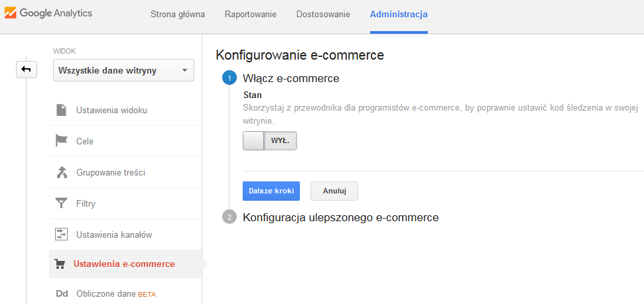The image size is (644, 304).
Task: Click the Grupowanie treści merge icon
Action: coord(61,172)
